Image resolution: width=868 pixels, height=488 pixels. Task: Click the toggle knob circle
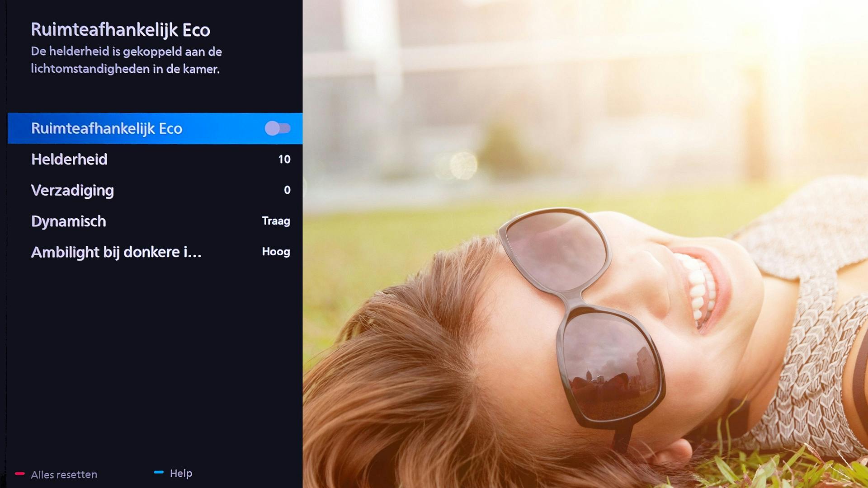(x=272, y=128)
